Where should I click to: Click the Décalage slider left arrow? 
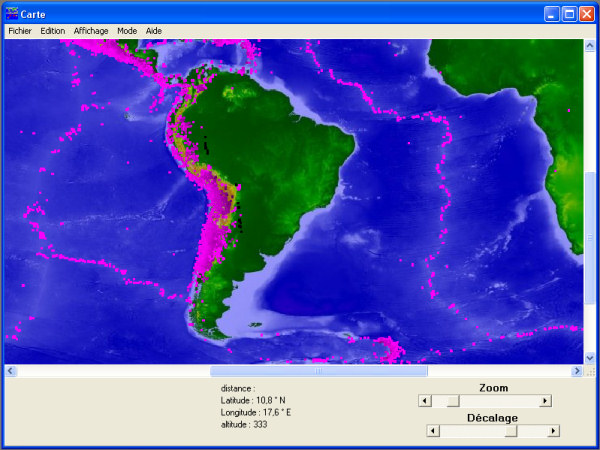pos(433,431)
